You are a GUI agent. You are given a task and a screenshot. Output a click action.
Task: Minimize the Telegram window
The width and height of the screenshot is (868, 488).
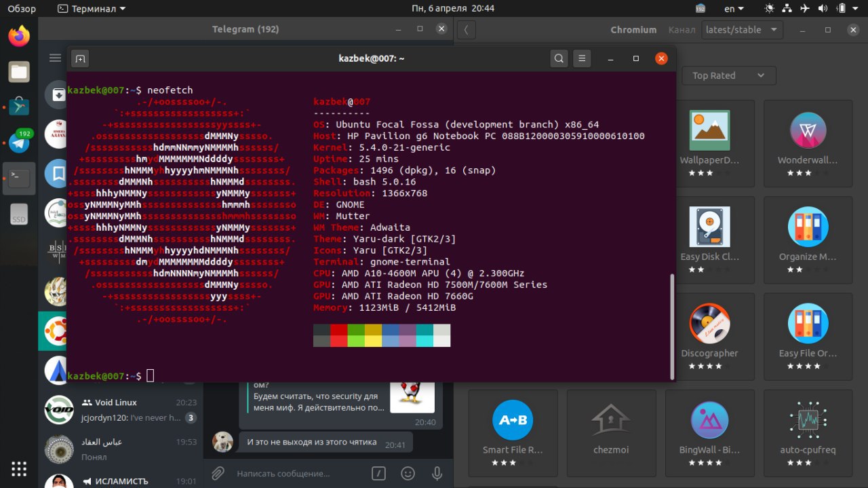[399, 29]
